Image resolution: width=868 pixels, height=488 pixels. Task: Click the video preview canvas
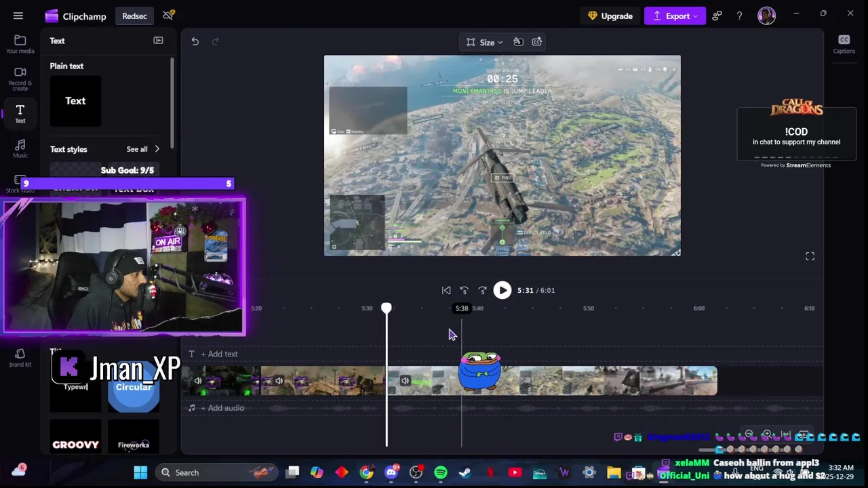(502, 156)
